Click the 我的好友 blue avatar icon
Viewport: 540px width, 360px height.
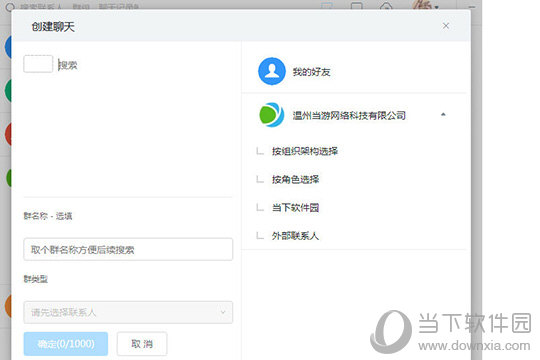(272, 71)
